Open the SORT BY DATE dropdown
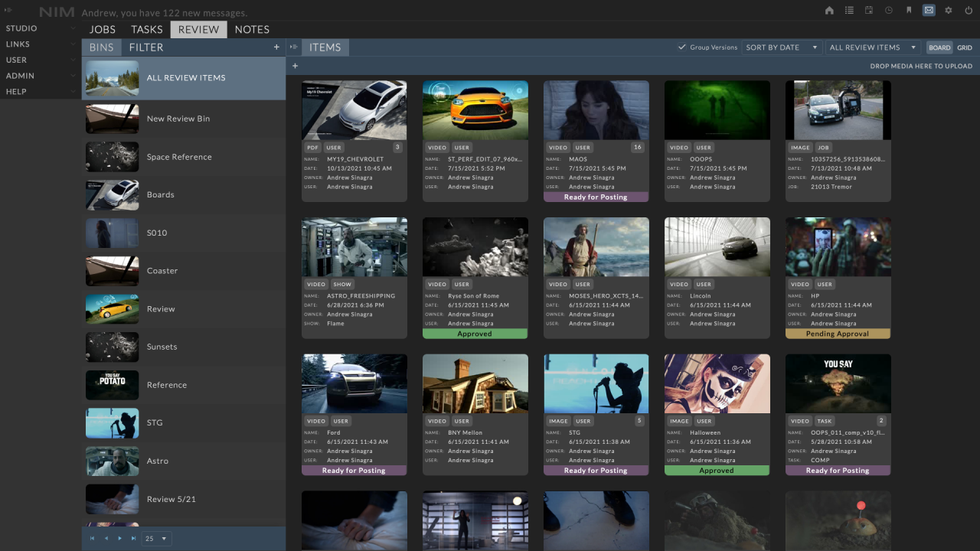980x551 pixels. (x=781, y=47)
